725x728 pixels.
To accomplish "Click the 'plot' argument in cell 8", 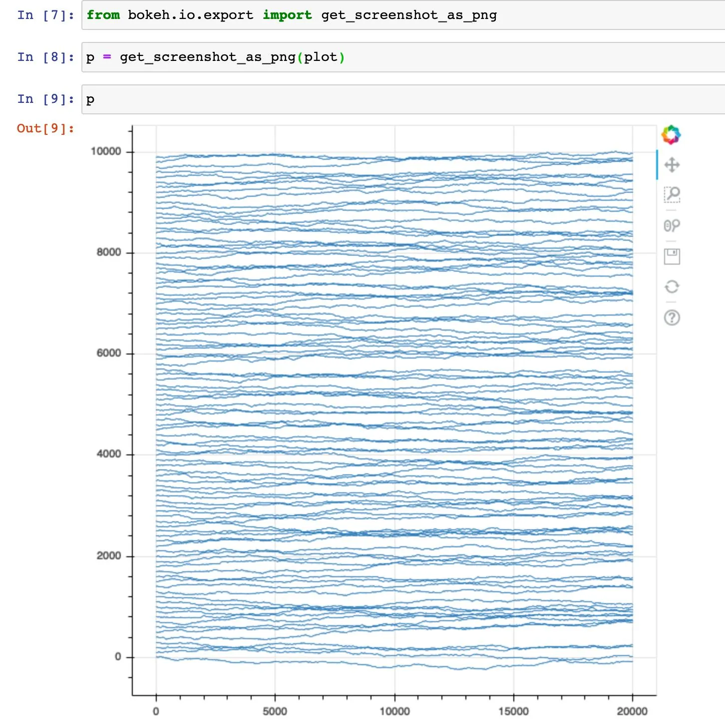I will [x=321, y=57].
